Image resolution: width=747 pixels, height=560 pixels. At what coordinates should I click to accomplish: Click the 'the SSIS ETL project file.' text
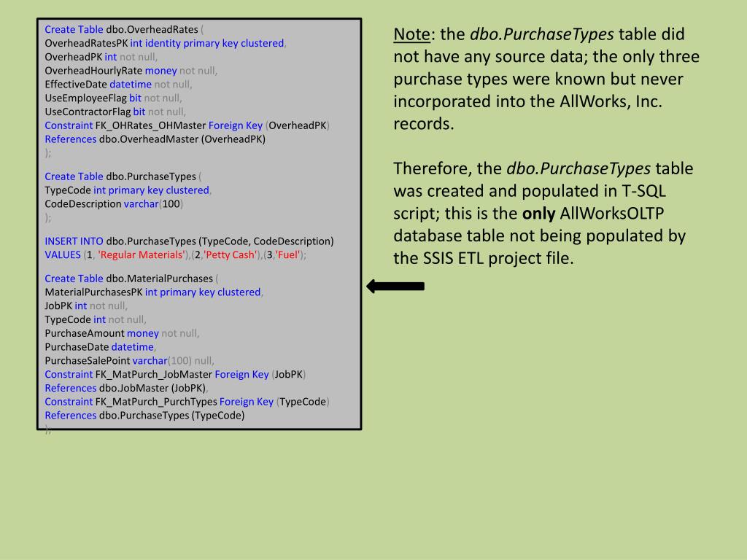[x=484, y=258]
